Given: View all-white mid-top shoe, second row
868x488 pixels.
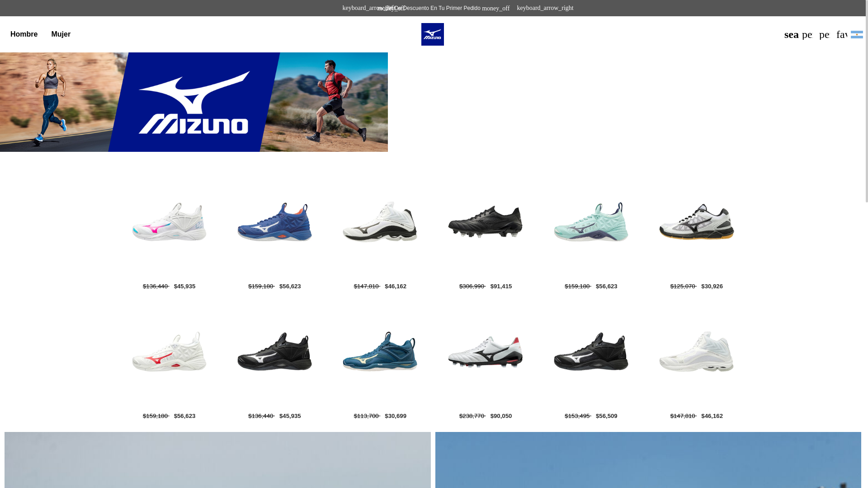Looking at the screenshot, I should point(696,352).
